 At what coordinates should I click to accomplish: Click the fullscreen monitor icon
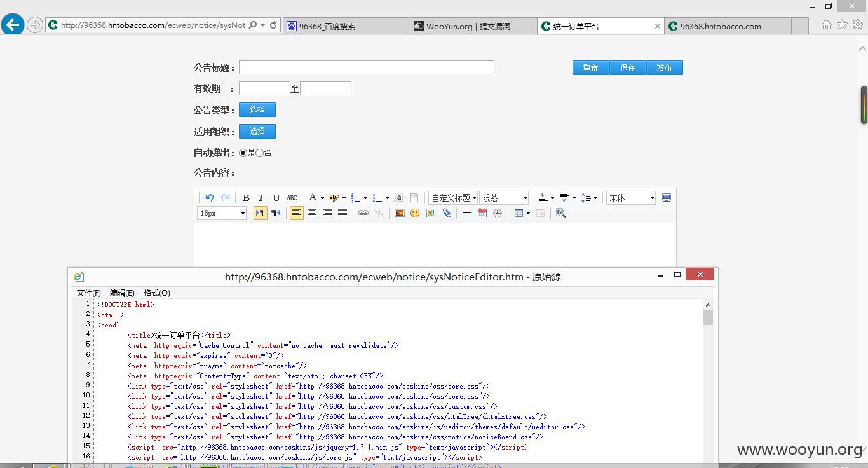667,198
